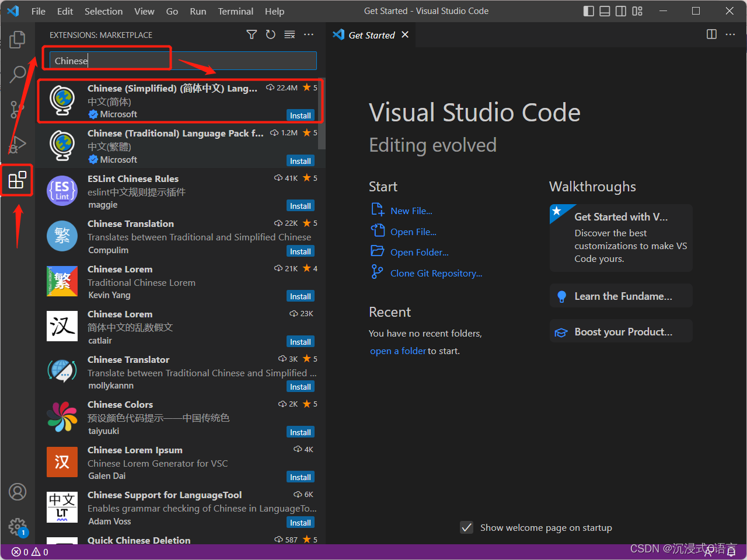
Task: Install Chinese Lorem by Kevin Yang
Action: tap(301, 296)
